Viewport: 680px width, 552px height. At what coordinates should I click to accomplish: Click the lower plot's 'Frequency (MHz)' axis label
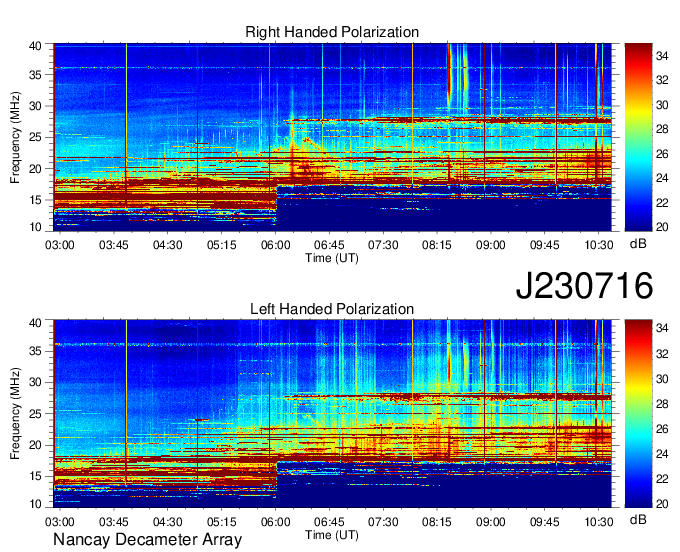point(15,414)
